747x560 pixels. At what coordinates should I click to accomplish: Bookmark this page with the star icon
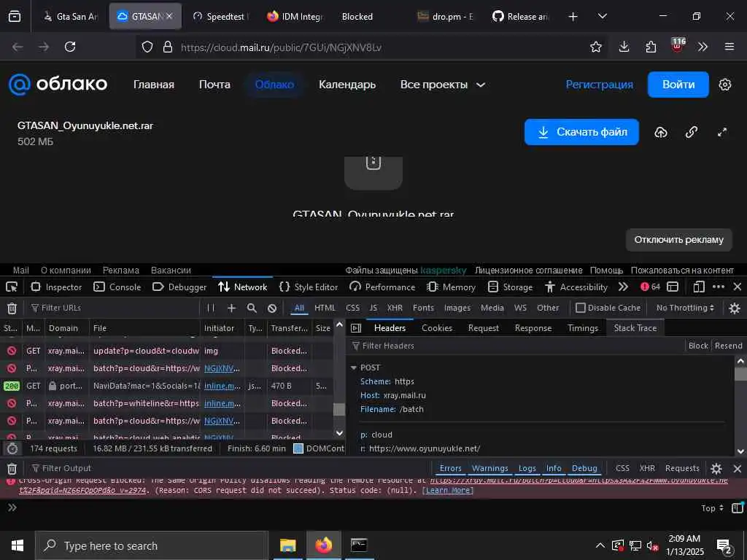[x=595, y=47]
